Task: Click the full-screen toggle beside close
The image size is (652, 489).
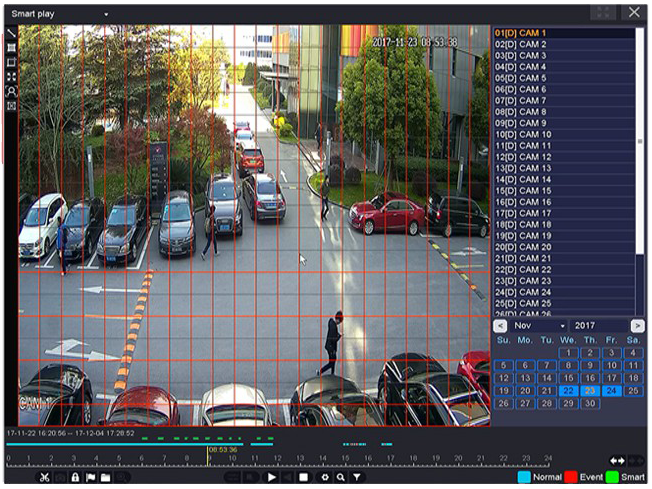Action: [x=603, y=12]
